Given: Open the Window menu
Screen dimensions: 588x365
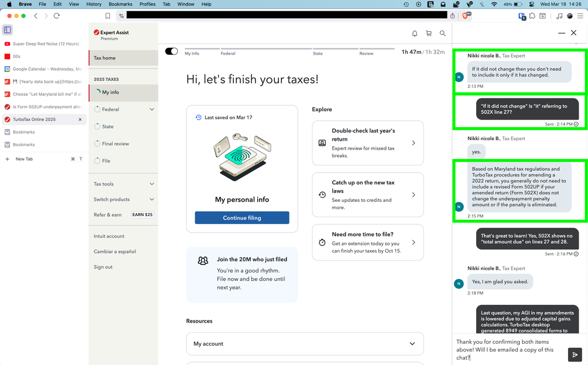Looking at the screenshot, I should 185,4.
